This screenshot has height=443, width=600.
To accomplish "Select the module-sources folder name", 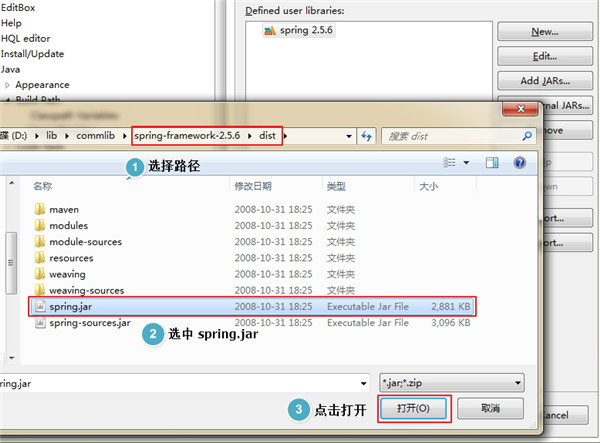I will 85,242.
